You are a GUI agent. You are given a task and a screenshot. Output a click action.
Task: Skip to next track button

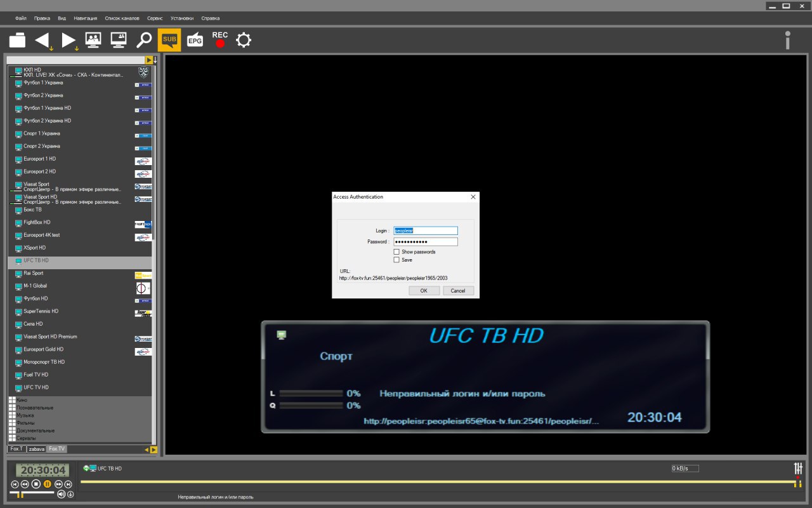tap(69, 484)
